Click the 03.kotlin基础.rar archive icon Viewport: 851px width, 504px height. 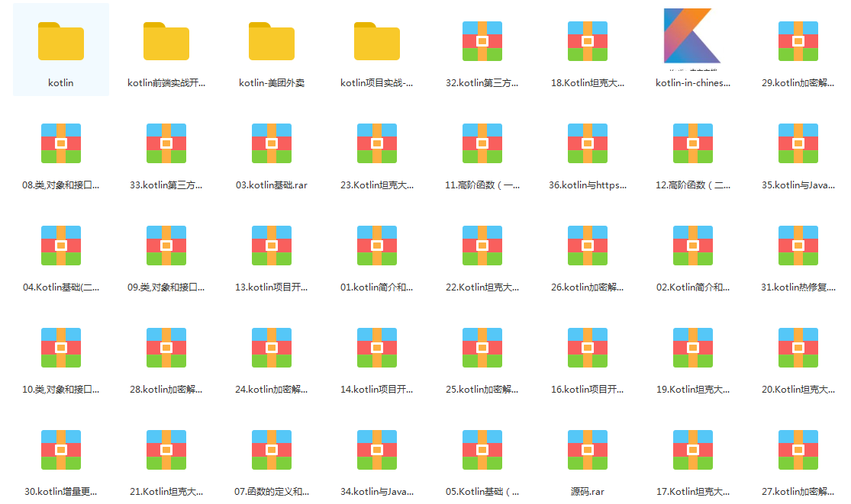click(272, 143)
